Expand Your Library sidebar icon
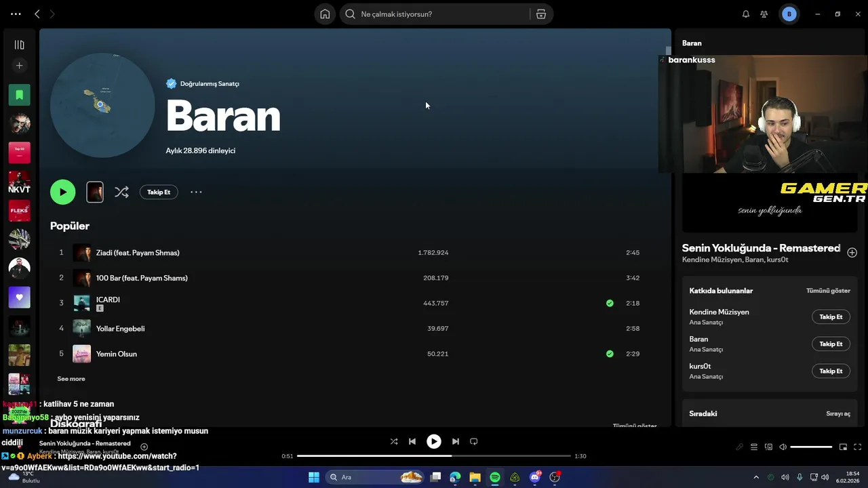 [x=19, y=45]
